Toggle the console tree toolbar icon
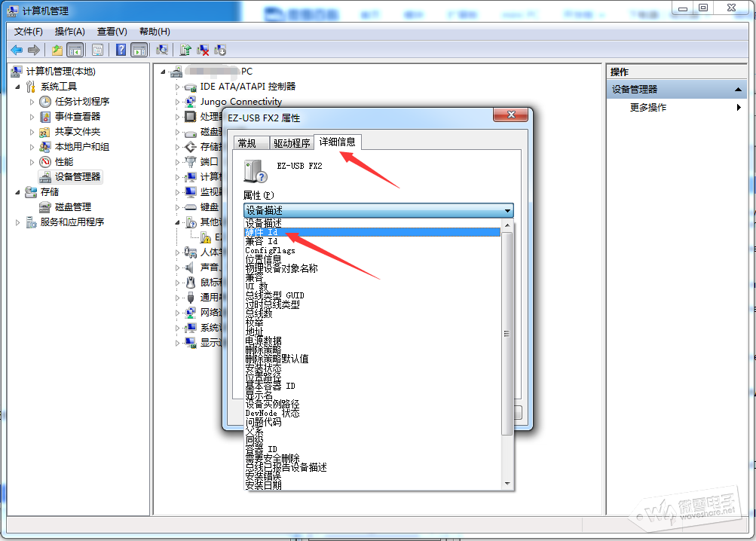This screenshot has width=756, height=541. point(75,50)
